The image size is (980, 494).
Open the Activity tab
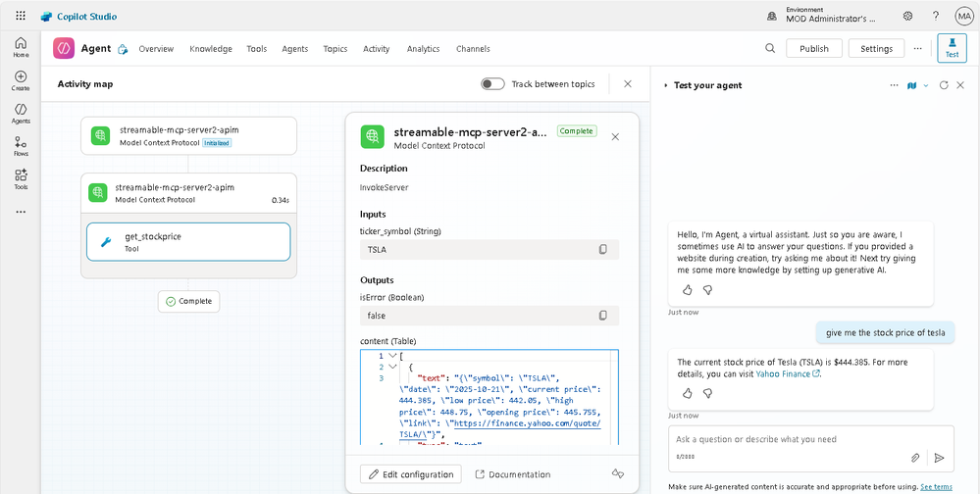click(377, 49)
